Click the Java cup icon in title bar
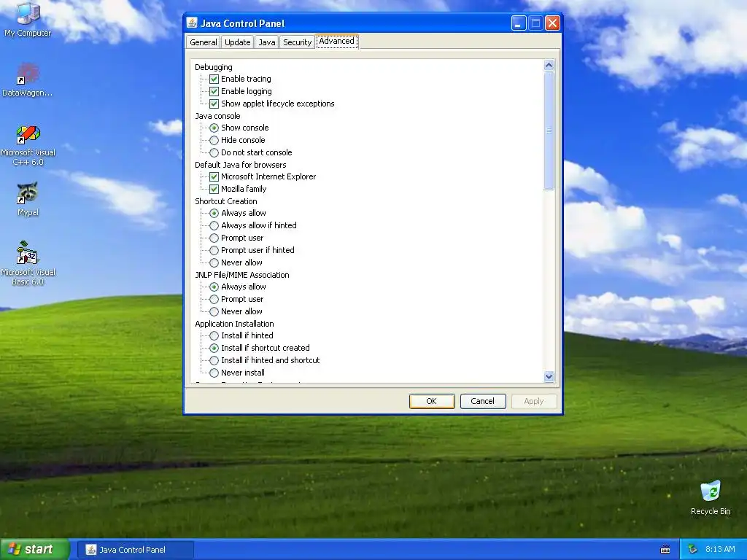The height and width of the screenshot is (560, 747). (x=192, y=23)
